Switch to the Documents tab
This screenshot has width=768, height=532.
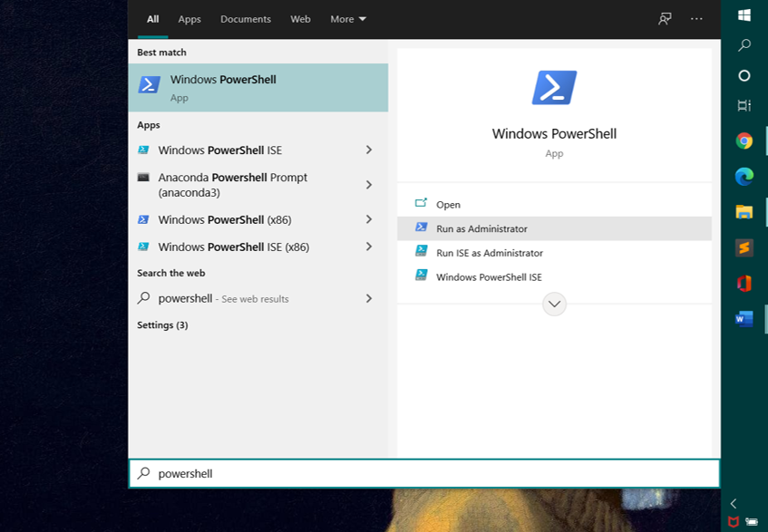click(x=246, y=19)
